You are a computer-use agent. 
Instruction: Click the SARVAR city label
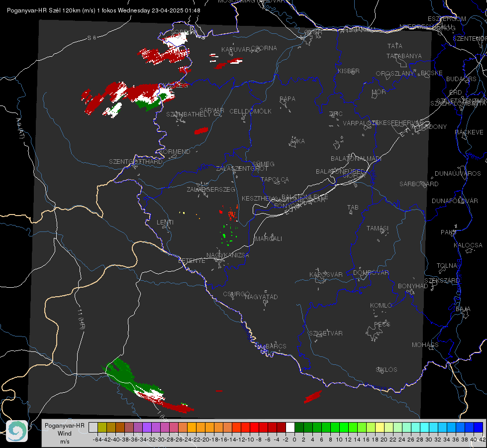(211, 111)
